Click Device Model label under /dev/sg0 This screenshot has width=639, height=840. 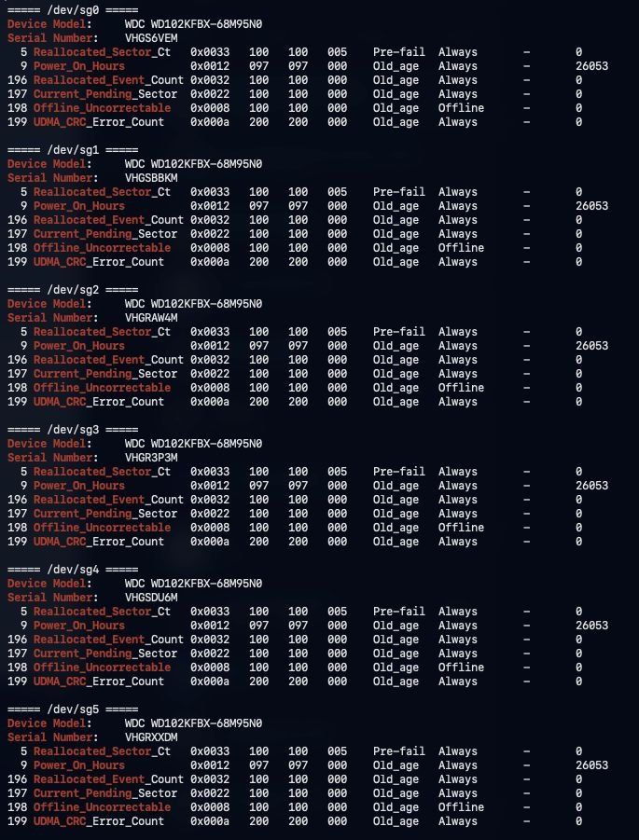(x=49, y=24)
